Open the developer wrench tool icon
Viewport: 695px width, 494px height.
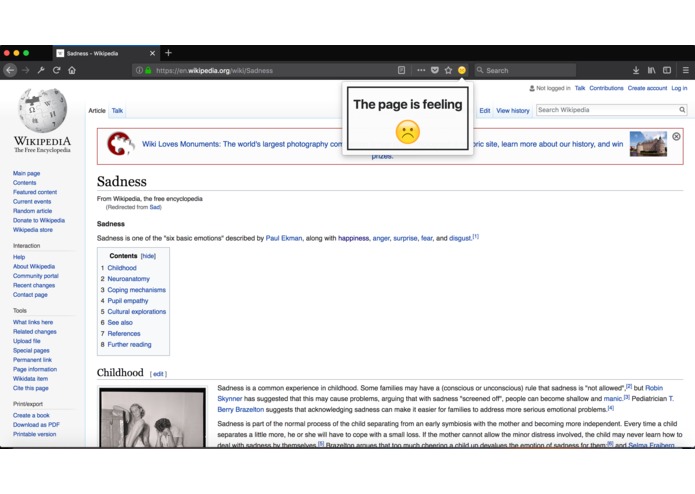41,70
